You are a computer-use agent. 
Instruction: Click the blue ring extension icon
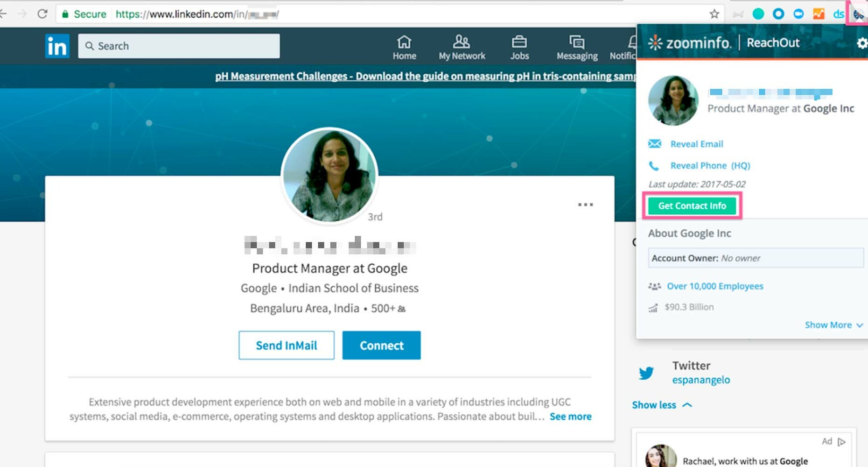(x=778, y=14)
